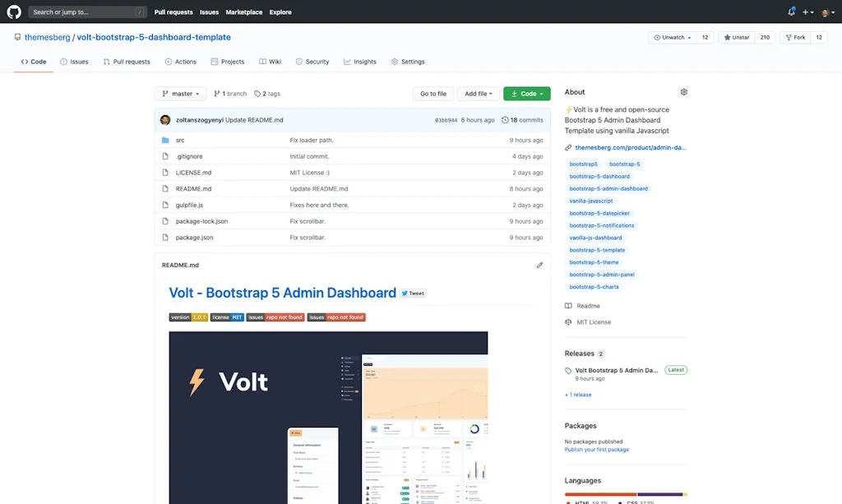Open the green Code download dropdown
Viewport: 842px width, 504px height.
[527, 94]
